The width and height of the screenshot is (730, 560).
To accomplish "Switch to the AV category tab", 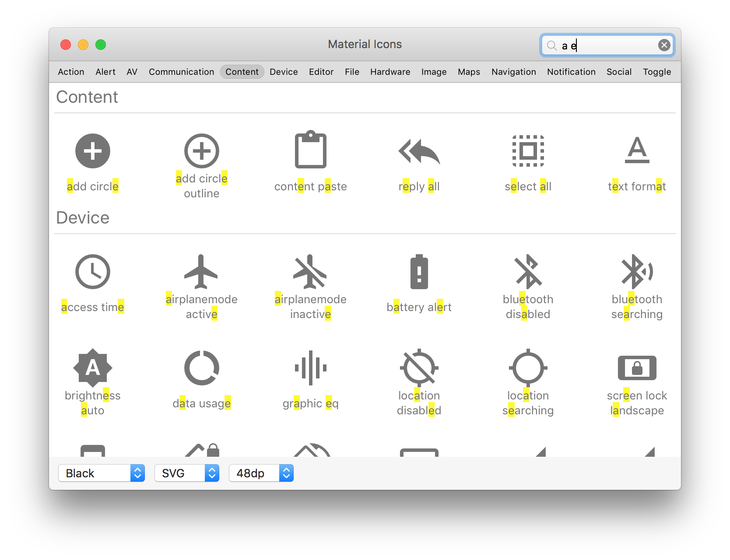I will (x=132, y=72).
